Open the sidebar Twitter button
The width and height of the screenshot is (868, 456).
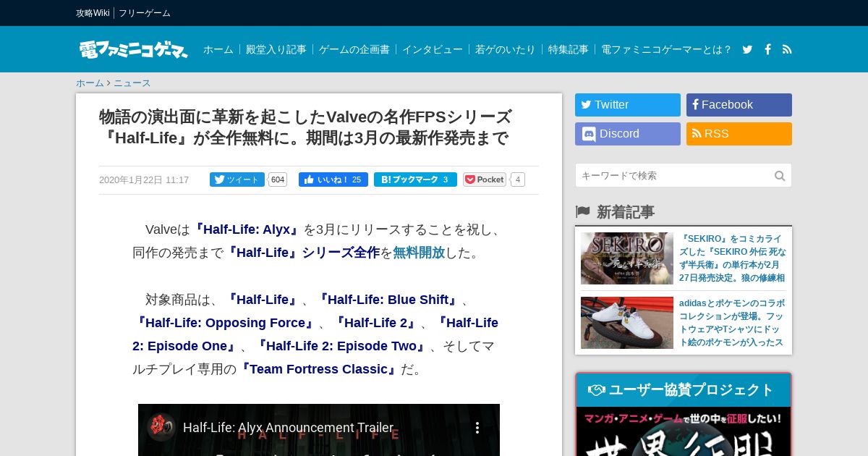(x=628, y=105)
